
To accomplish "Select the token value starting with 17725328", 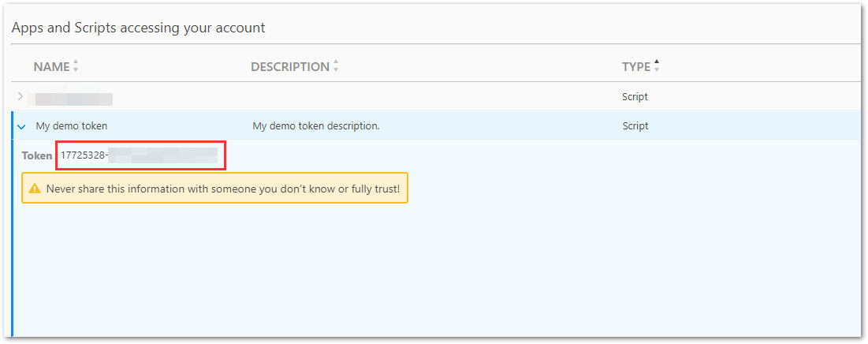I will coord(140,155).
